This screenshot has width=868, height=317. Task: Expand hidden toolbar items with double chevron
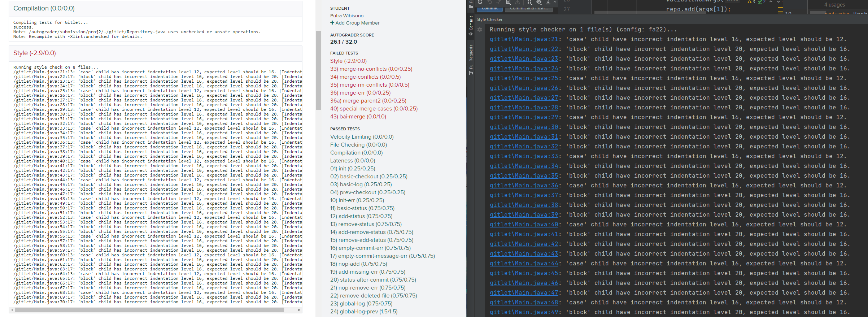click(555, 2)
